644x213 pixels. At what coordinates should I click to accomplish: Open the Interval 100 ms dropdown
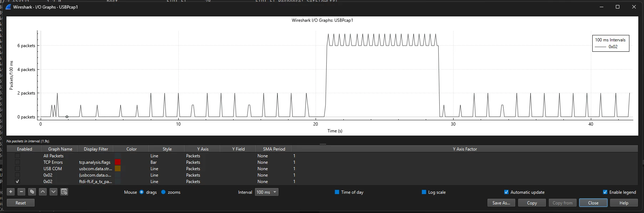(x=267, y=192)
